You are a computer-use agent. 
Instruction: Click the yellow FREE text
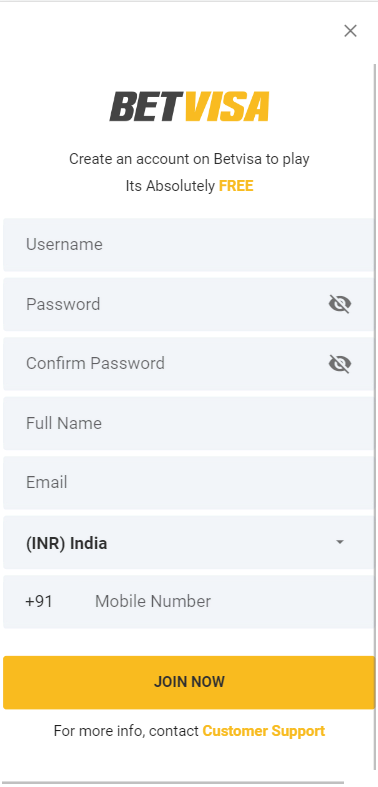tap(236, 186)
